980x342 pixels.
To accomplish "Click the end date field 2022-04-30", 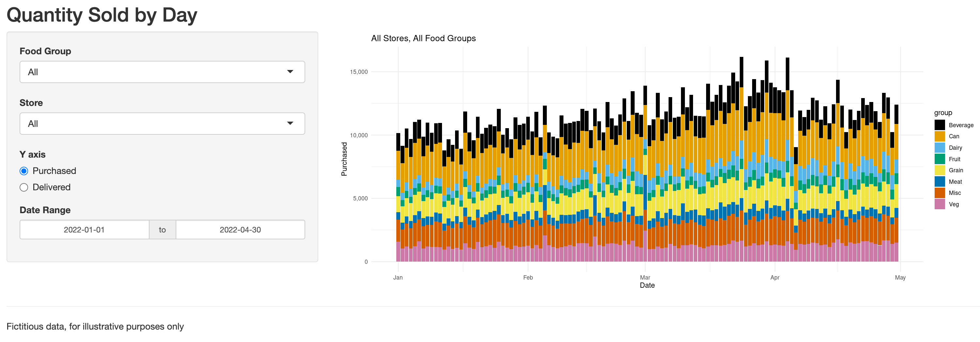I will [240, 230].
